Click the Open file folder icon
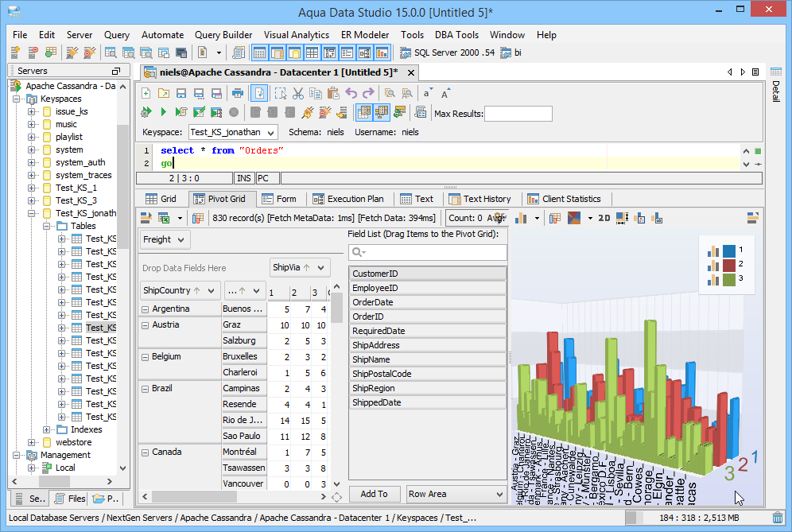 tap(164, 94)
